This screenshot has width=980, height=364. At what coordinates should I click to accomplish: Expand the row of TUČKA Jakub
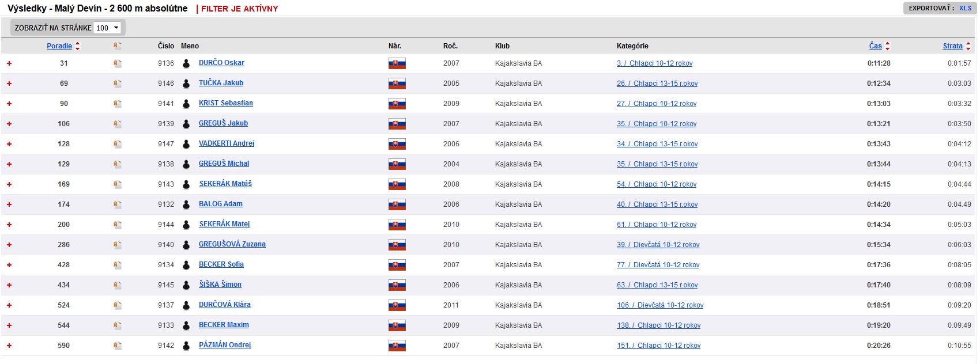tap(9, 84)
